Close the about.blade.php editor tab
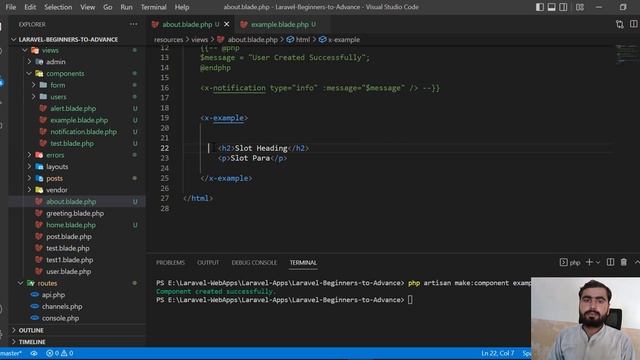 click(227, 24)
